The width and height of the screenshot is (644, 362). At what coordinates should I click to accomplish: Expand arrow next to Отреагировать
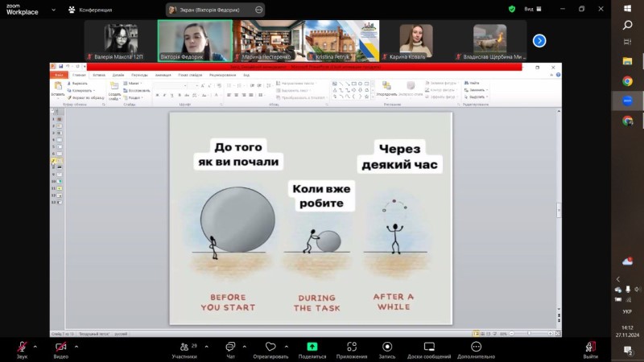coord(287,347)
